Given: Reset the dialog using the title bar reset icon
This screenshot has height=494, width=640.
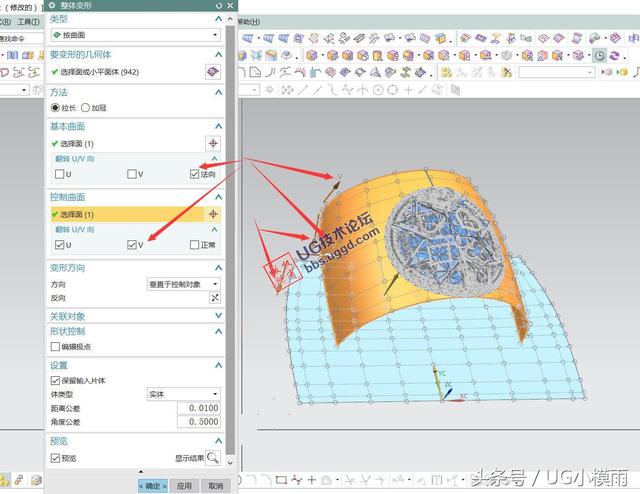Looking at the screenshot, I should click(x=219, y=5).
